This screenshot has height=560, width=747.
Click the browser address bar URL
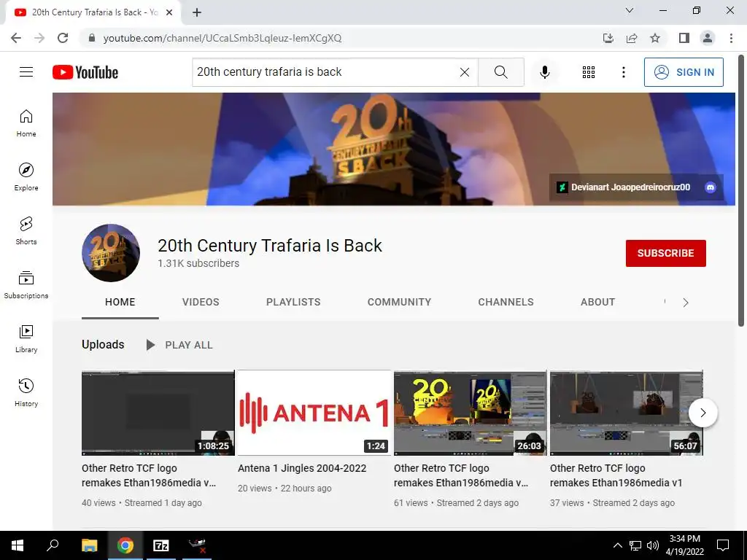[222, 38]
